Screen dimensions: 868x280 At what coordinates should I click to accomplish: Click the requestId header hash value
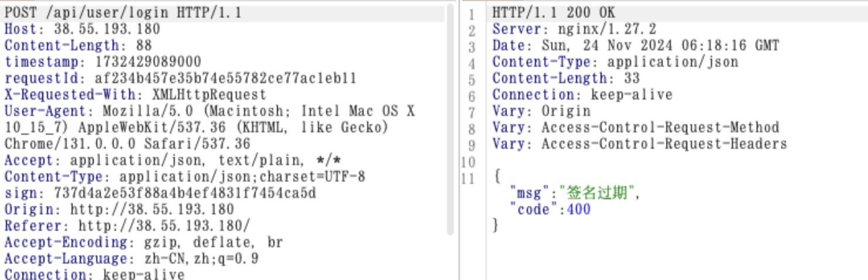click(x=225, y=78)
